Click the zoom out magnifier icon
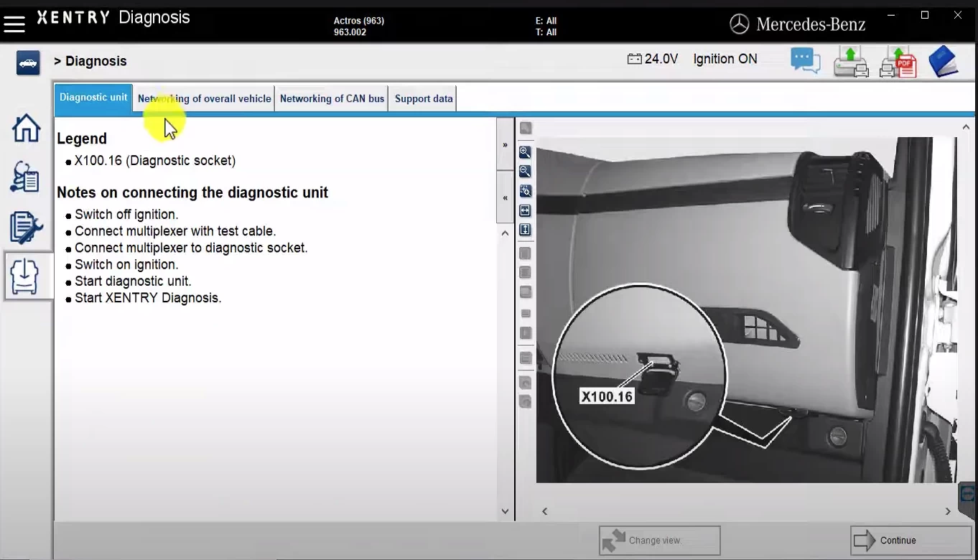This screenshot has width=978, height=560. (x=525, y=172)
